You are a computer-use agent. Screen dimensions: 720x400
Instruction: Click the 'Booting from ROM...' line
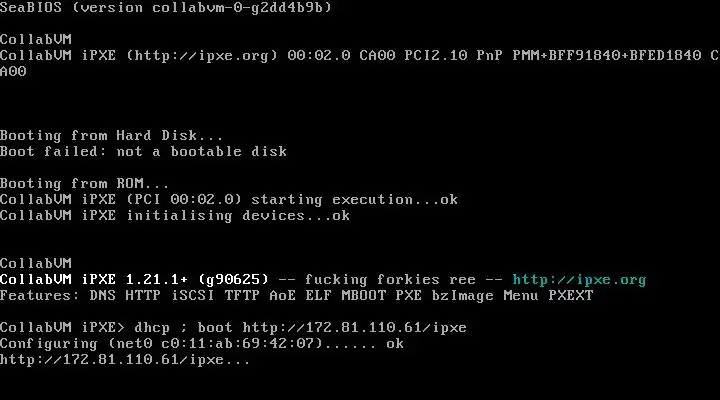tap(84, 184)
